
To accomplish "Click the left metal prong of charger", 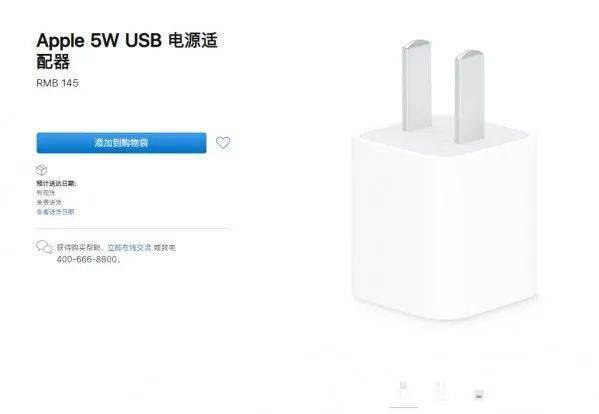I will (x=416, y=86).
